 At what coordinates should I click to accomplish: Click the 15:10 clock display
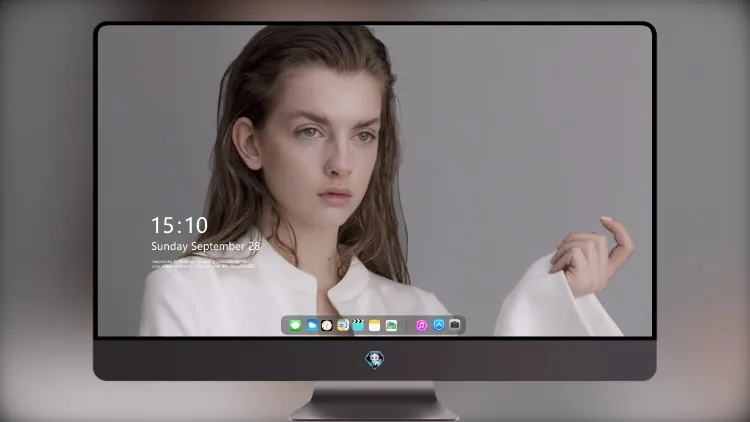pos(179,225)
